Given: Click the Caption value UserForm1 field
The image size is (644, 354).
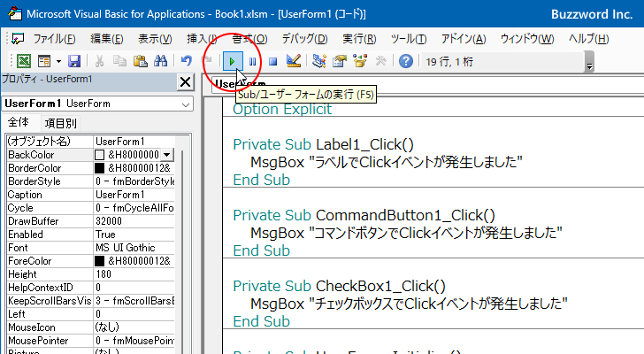Looking at the screenshot, I should 134,195.
